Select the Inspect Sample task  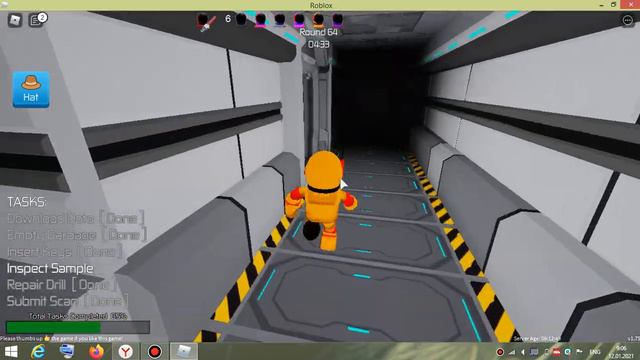coord(50,268)
